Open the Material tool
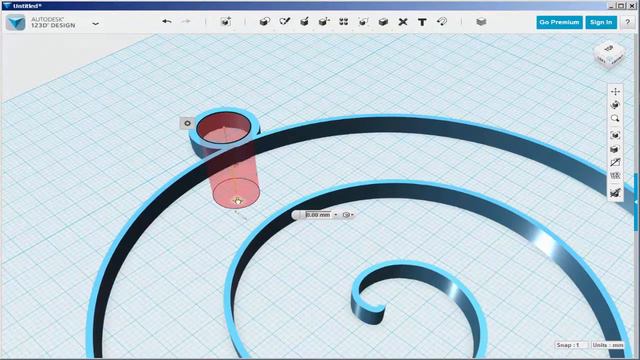Viewport: 640px width, 360px height. coord(481,22)
